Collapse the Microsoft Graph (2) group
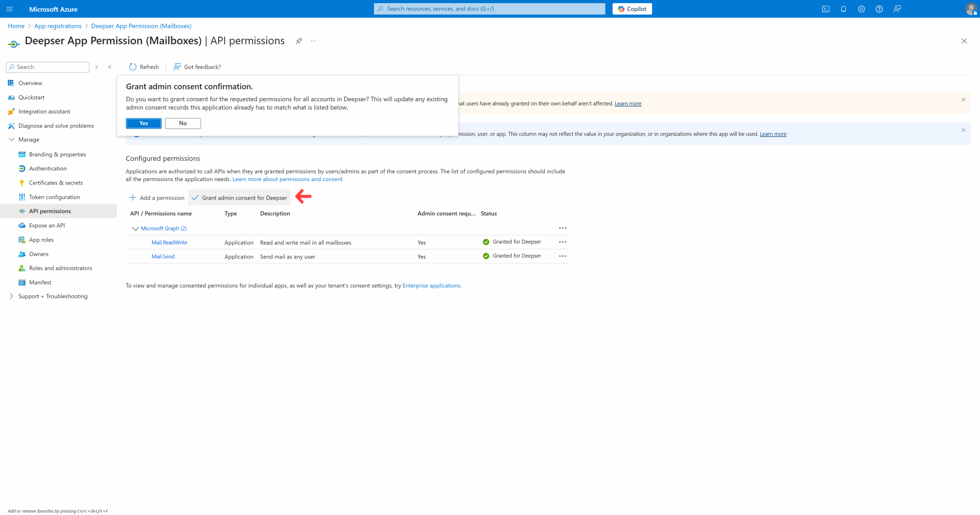980x515 pixels. point(135,229)
